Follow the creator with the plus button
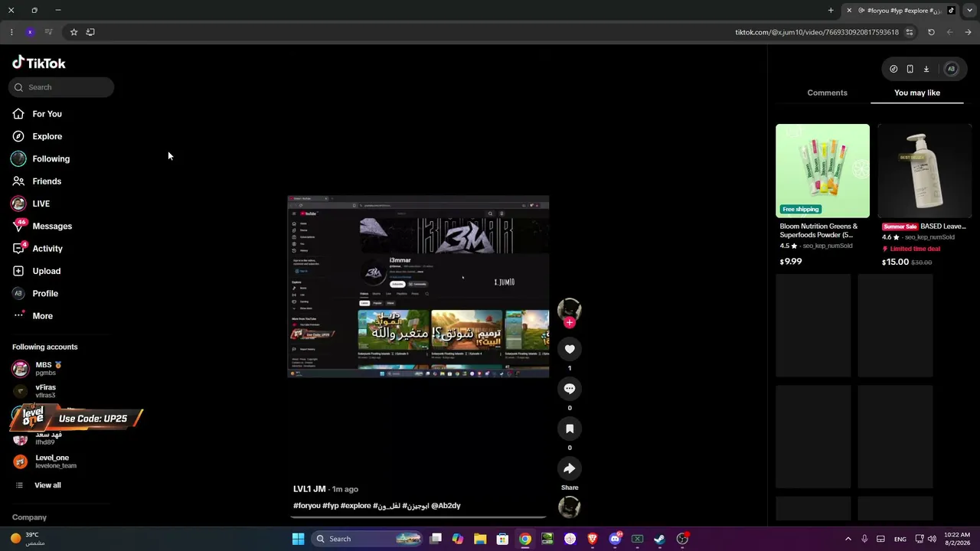This screenshot has width=980, height=551. [x=569, y=323]
